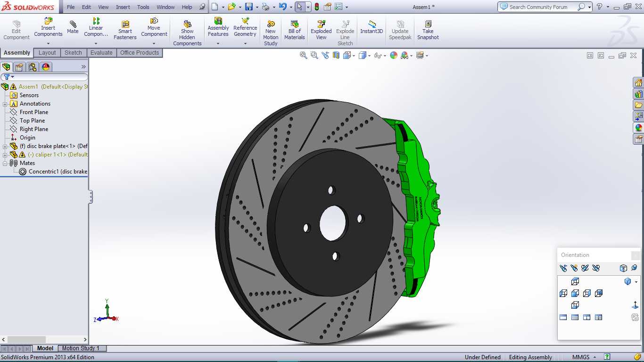Click Zoom to Fit in view toolbar

point(304,55)
